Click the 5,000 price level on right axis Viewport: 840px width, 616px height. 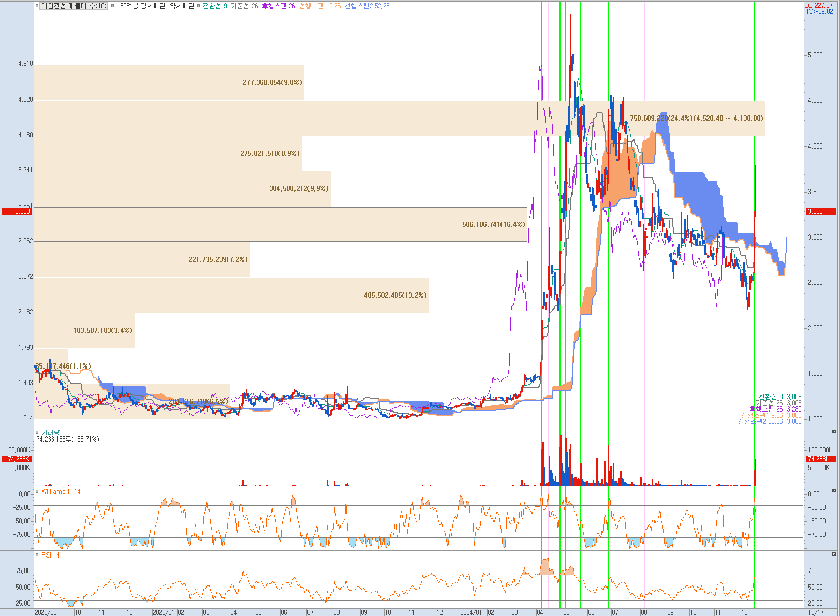pos(815,55)
